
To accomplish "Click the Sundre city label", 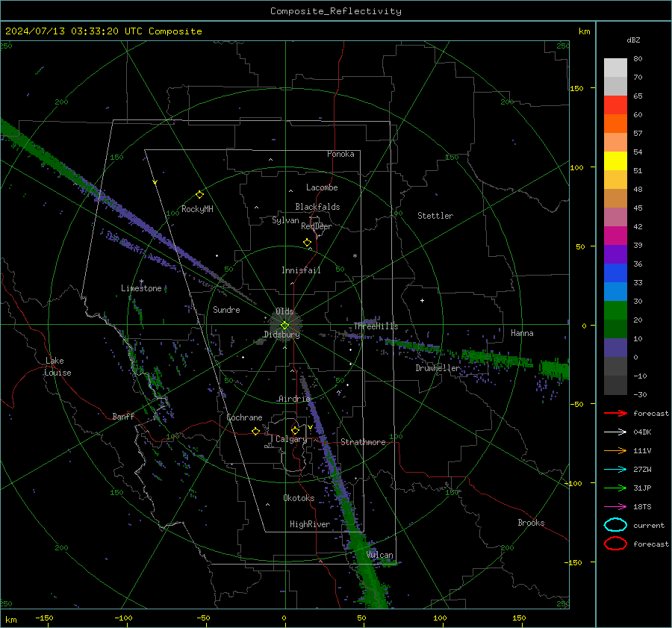I will [226, 310].
